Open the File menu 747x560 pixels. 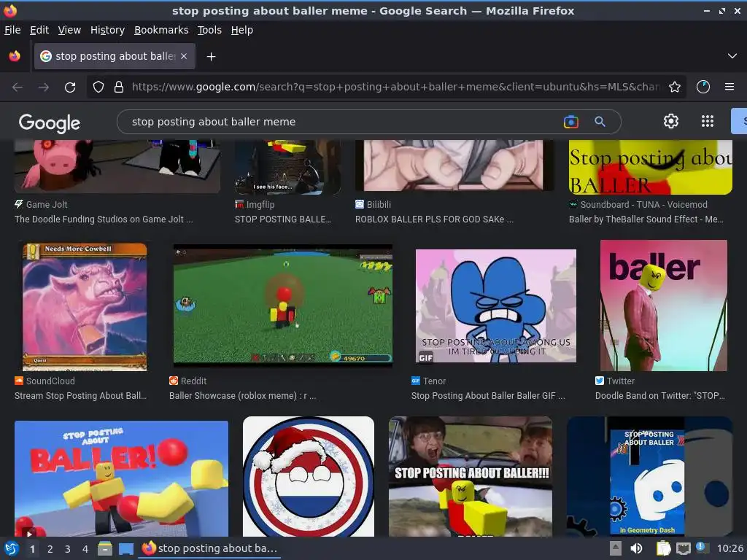click(x=12, y=30)
